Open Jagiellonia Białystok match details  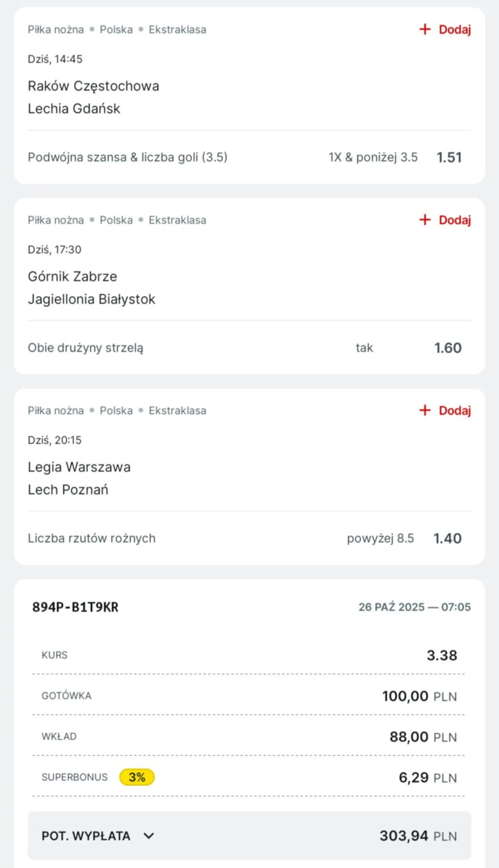pyautogui.click(x=91, y=299)
